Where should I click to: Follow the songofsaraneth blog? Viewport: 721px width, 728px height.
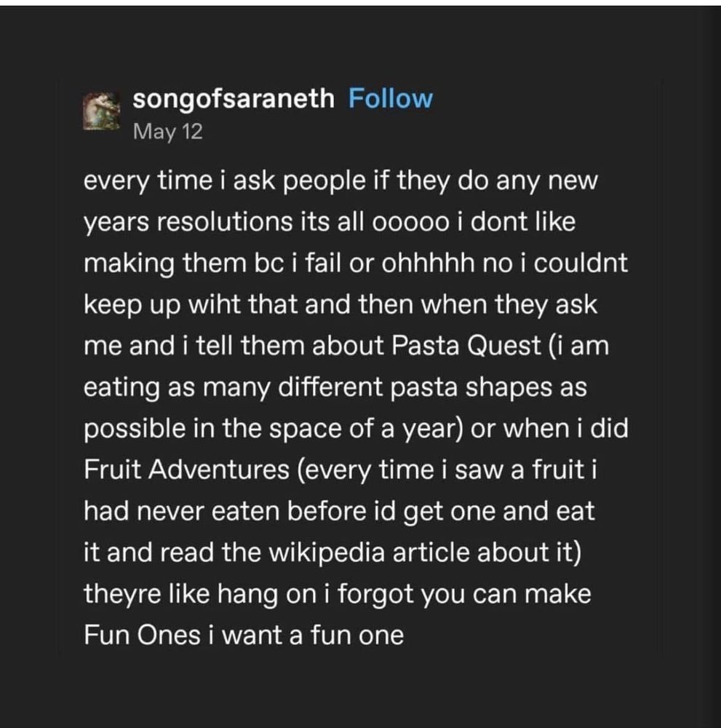coord(390,98)
